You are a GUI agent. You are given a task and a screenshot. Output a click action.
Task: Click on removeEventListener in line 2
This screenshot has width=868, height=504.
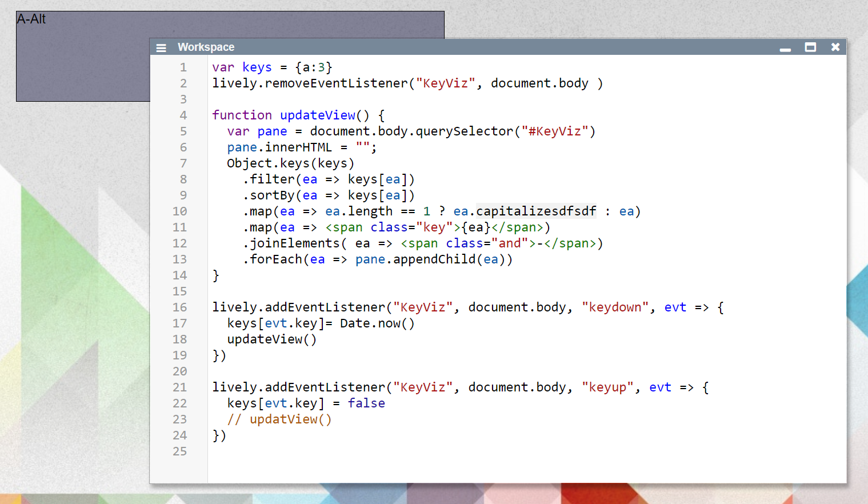(x=337, y=83)
